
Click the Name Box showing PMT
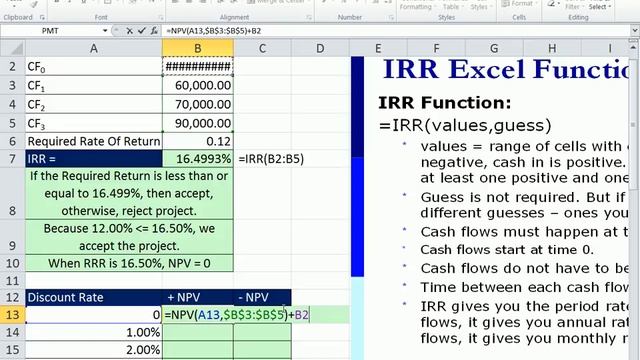(51, 31)
